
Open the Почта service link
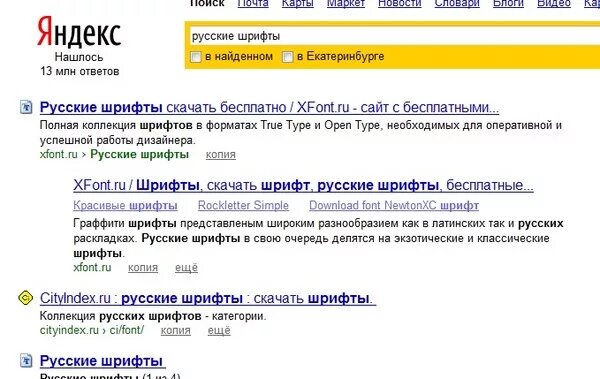coord(253,3)
